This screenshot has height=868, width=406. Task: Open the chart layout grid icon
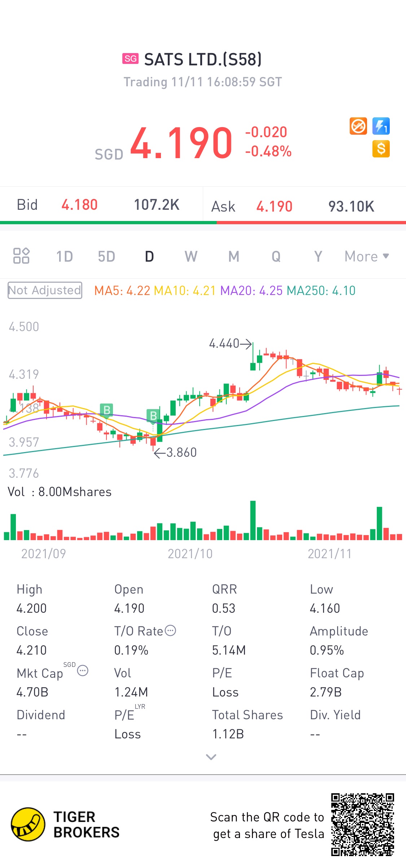pyautogui.click(x=21, y=256)
